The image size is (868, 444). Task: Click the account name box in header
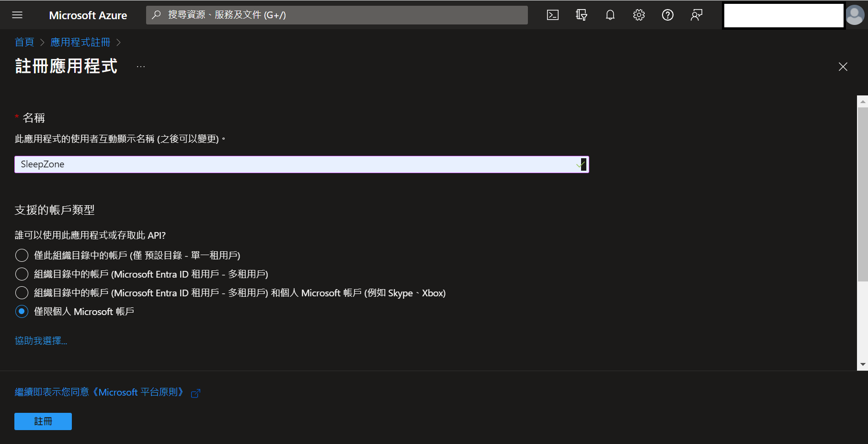[783, 15]
